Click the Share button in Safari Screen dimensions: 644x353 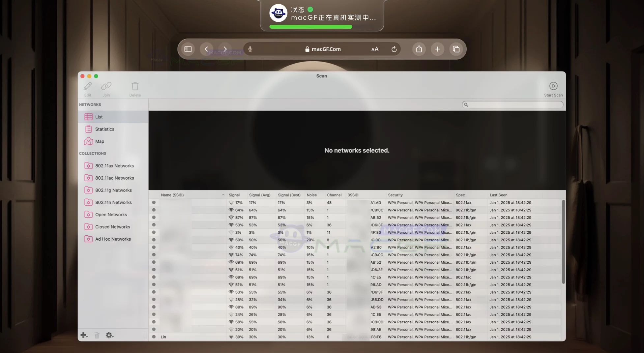point(419,49)
